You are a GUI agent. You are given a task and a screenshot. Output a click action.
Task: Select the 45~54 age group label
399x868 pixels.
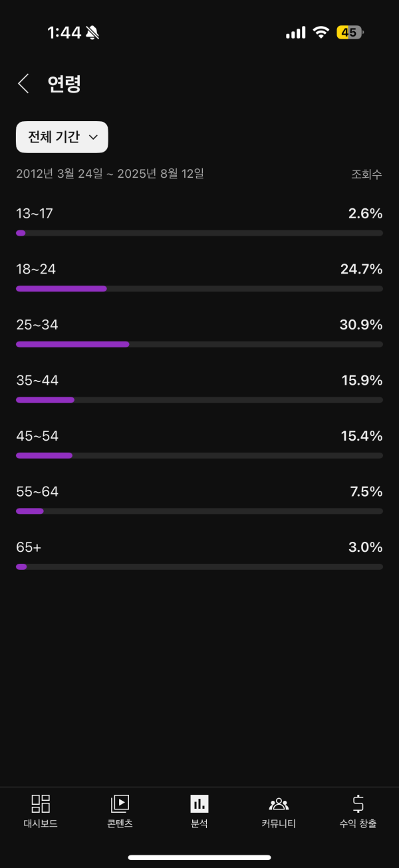37,436
